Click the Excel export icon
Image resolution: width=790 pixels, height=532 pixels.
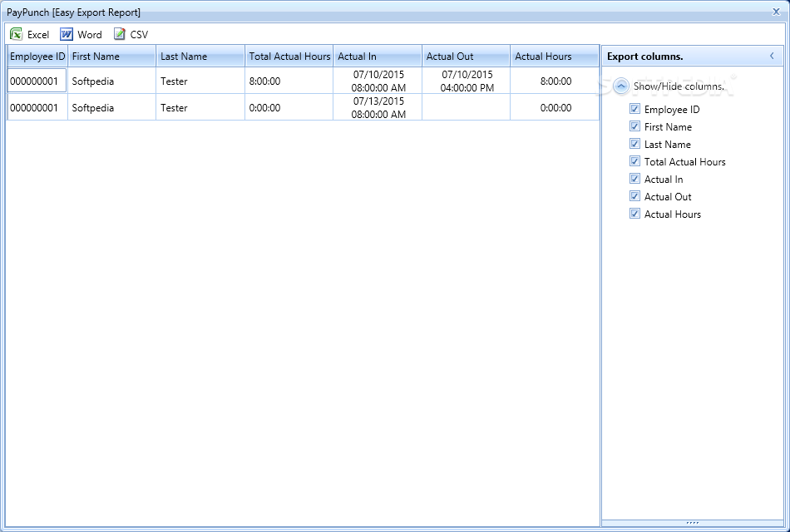coord(16,34)
